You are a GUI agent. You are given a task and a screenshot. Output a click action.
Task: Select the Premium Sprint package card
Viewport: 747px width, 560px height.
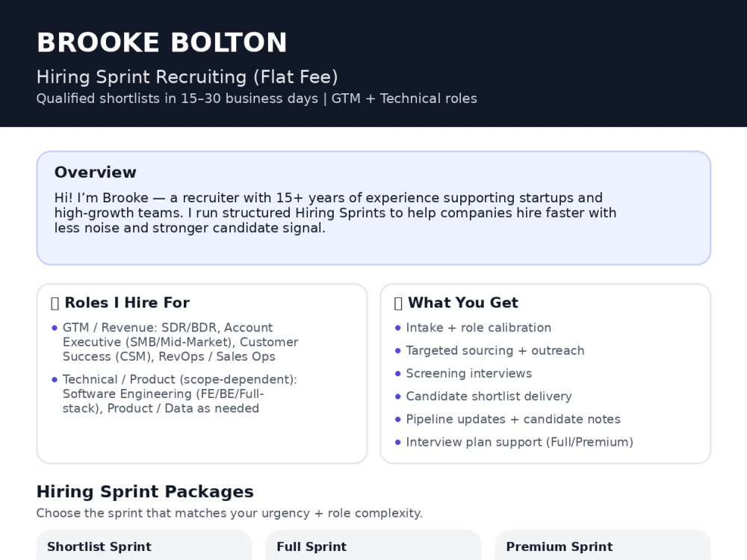tap(603, 545)
